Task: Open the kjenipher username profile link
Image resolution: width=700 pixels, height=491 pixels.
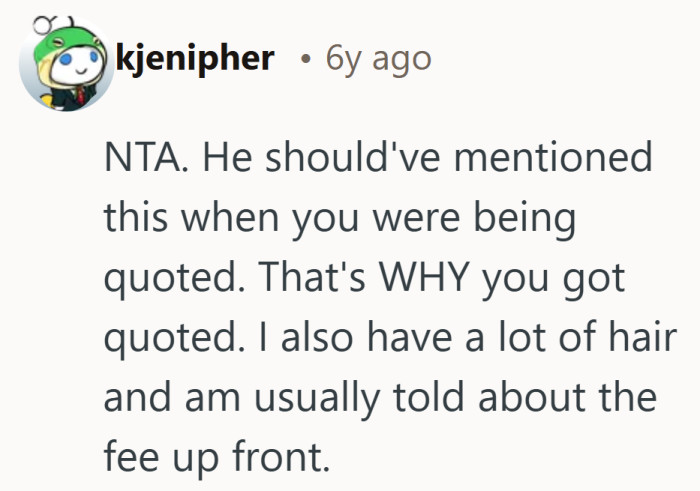Action: coord(195,58)
